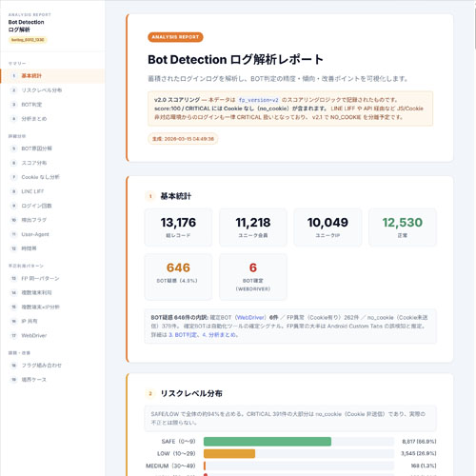Select フラグ組み合わせ sidebar item

52,366
